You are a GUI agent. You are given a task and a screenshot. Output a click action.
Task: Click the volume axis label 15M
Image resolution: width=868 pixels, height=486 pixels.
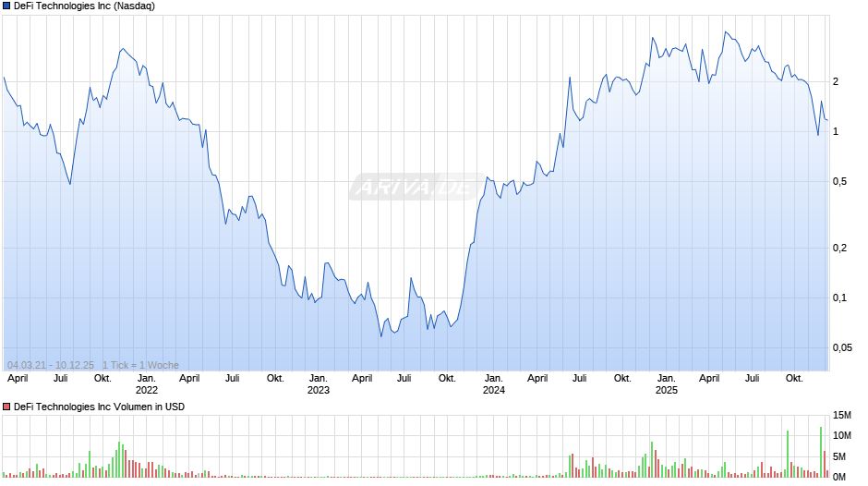tap(841, 415)
